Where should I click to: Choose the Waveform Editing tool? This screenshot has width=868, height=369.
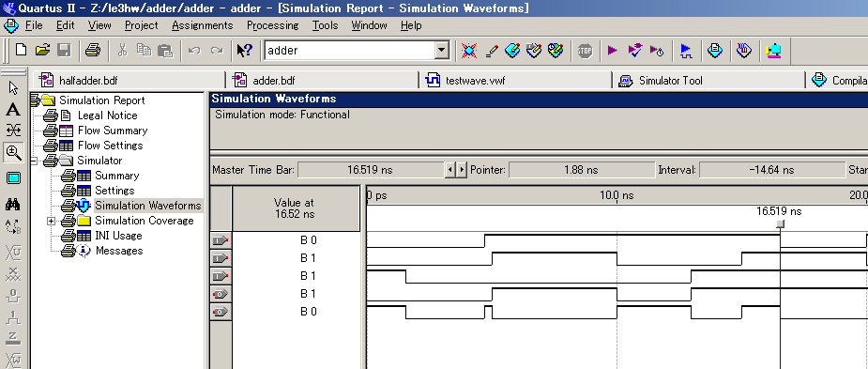click(x=13, y=130)
